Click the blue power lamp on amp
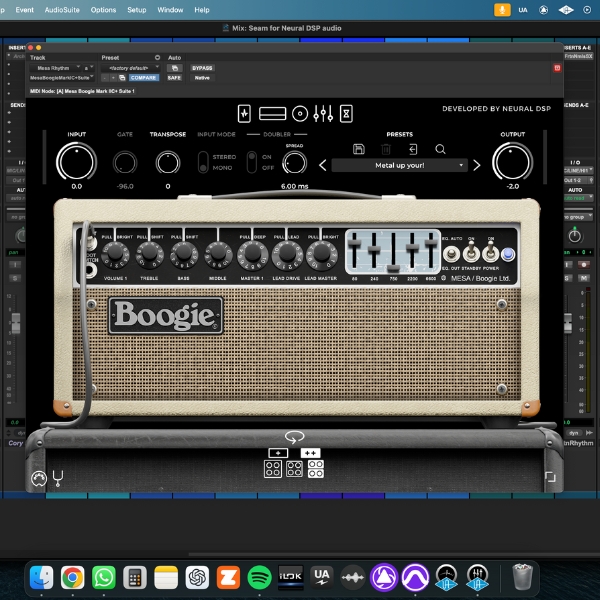Viewport: 600px width, 600px height. 508,254
